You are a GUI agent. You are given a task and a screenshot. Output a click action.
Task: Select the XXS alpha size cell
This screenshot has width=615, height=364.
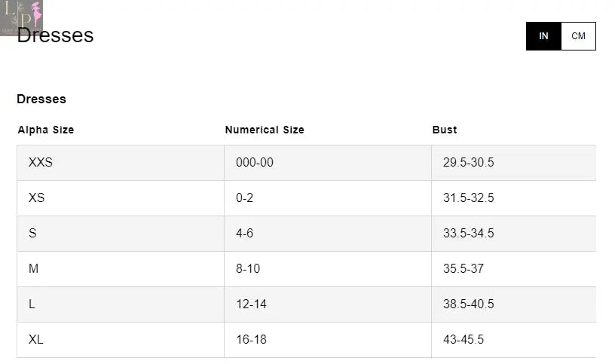tap(41, 163)
